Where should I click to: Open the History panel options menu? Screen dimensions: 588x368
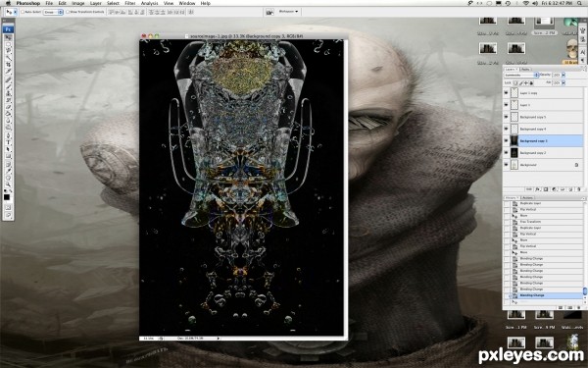584,198
